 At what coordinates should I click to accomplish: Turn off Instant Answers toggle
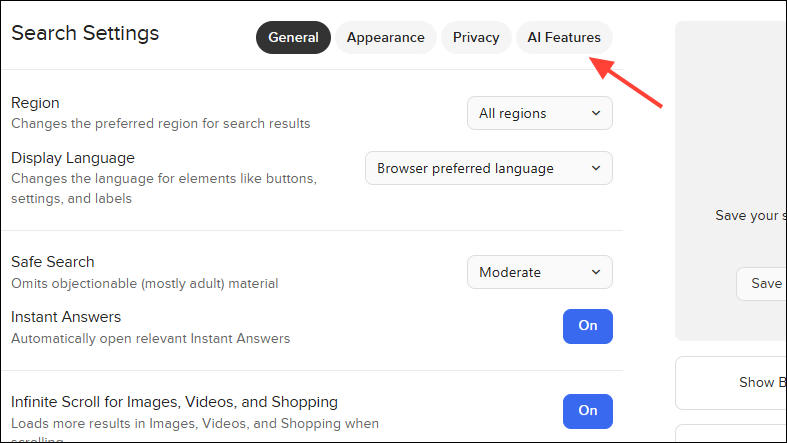pyautogui.click(x=588, y=326)
